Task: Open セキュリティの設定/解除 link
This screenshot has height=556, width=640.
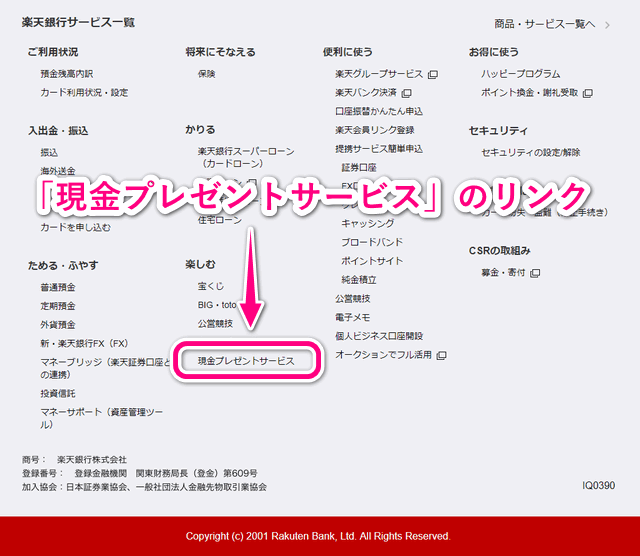Action: point(531,153)
